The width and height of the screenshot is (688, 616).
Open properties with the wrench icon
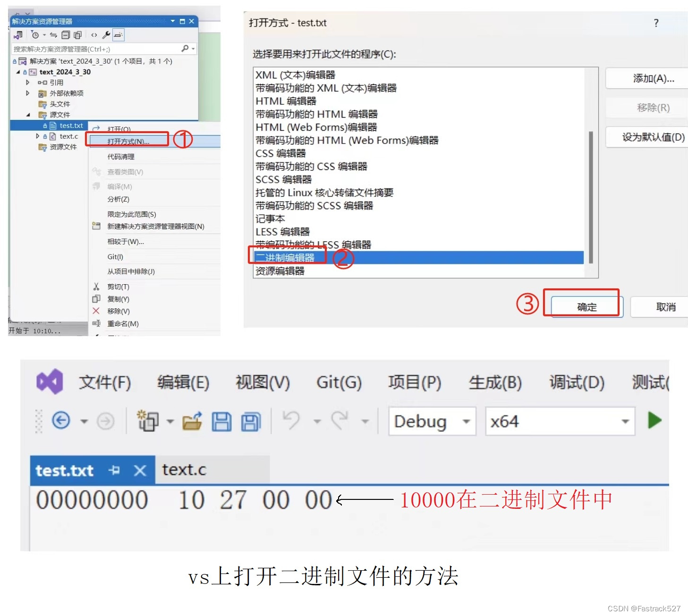(x=106, y=35)
